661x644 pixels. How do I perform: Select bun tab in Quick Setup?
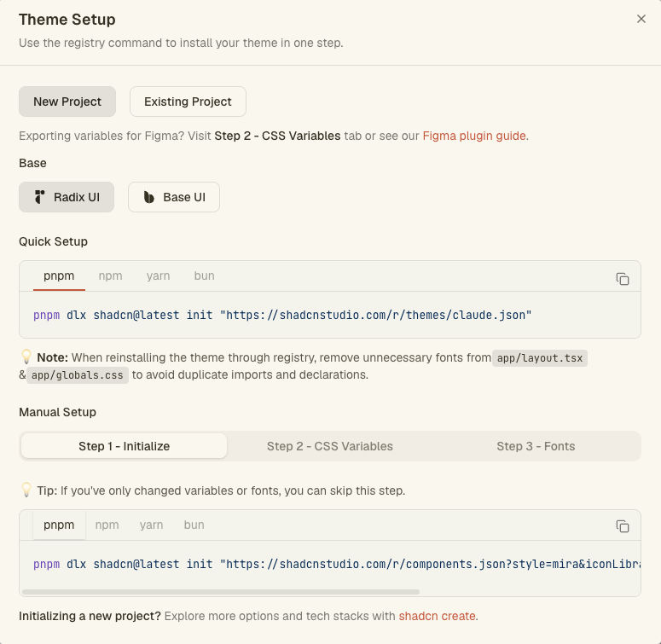click(204, 276)
